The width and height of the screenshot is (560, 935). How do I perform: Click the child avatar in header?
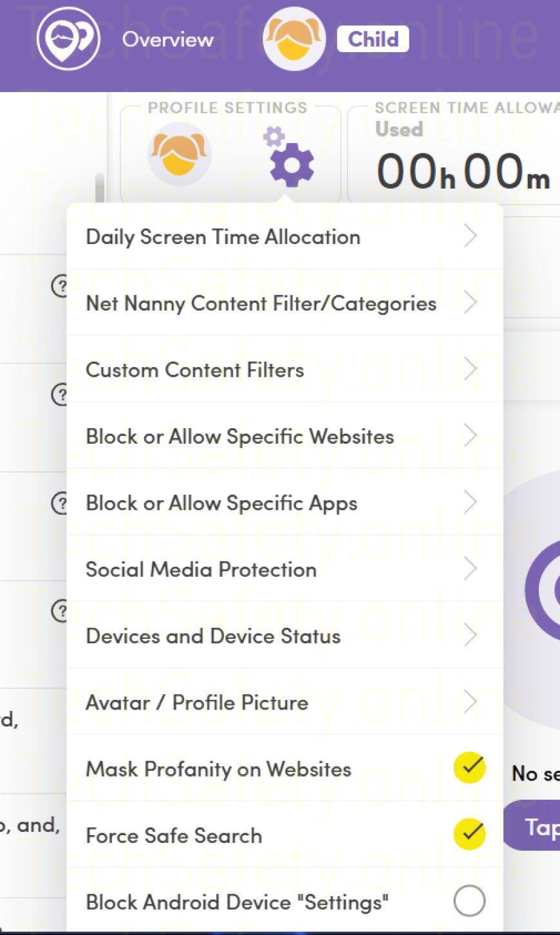pos(294,39)
